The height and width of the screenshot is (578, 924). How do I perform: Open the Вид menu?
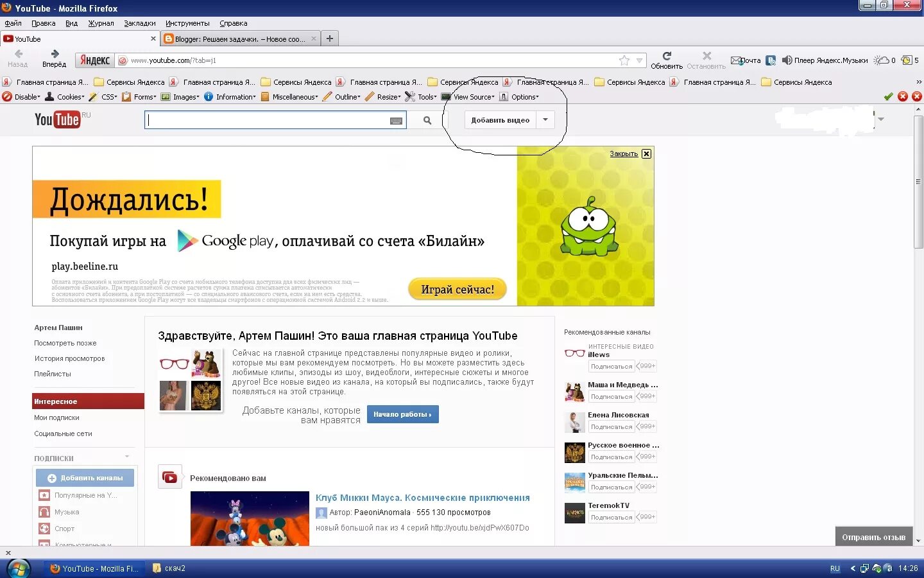tap(71, 23)
